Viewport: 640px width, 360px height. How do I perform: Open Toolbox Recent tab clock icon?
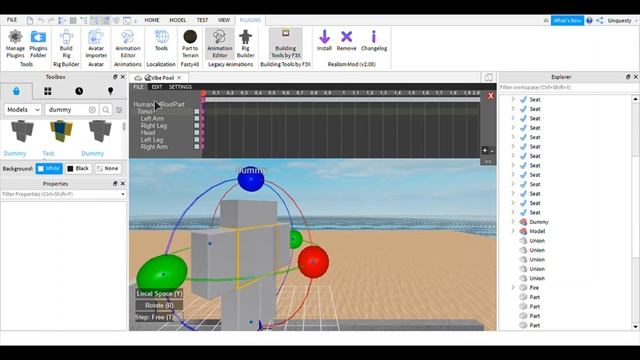click(79, 91)
